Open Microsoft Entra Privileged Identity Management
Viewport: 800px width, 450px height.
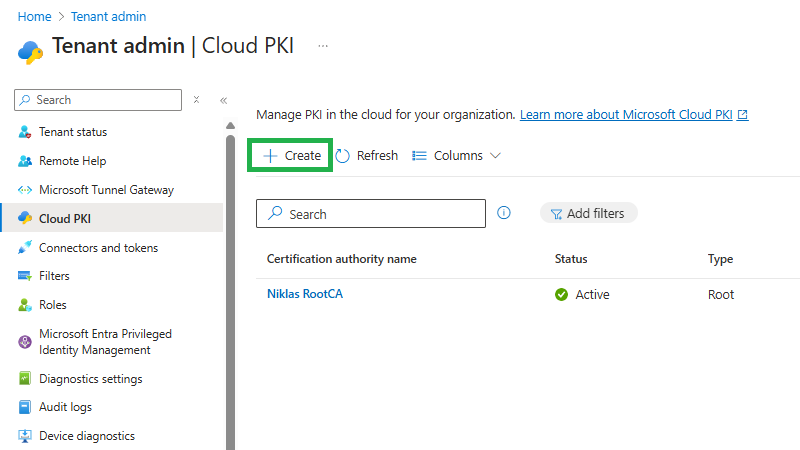(x=105, y=342)
